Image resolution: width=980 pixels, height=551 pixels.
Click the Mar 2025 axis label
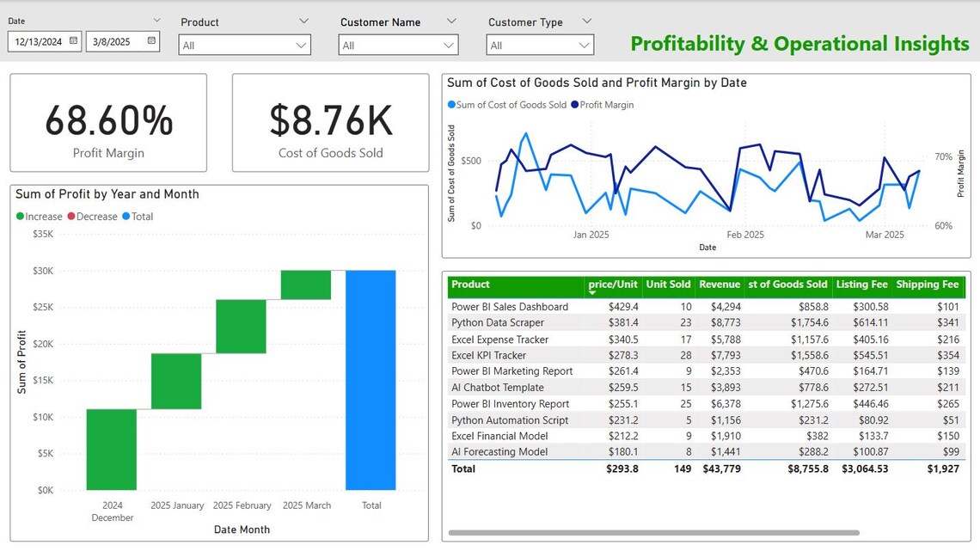pyautogui.click(x=885, y=235)
